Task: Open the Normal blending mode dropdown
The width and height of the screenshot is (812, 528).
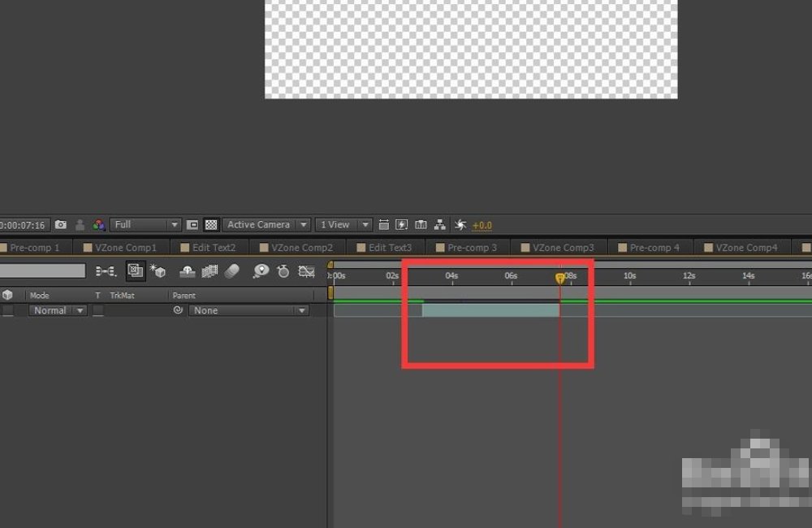Action: point(58,311)
